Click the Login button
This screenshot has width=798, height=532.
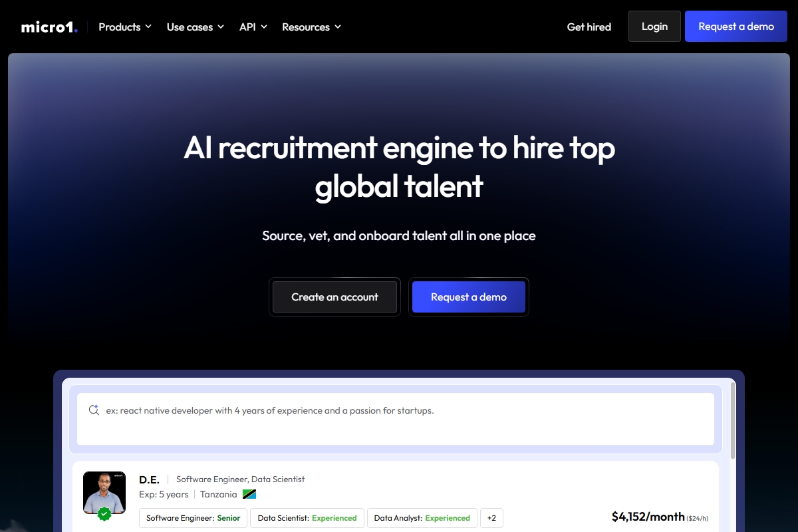pos(654,27)
